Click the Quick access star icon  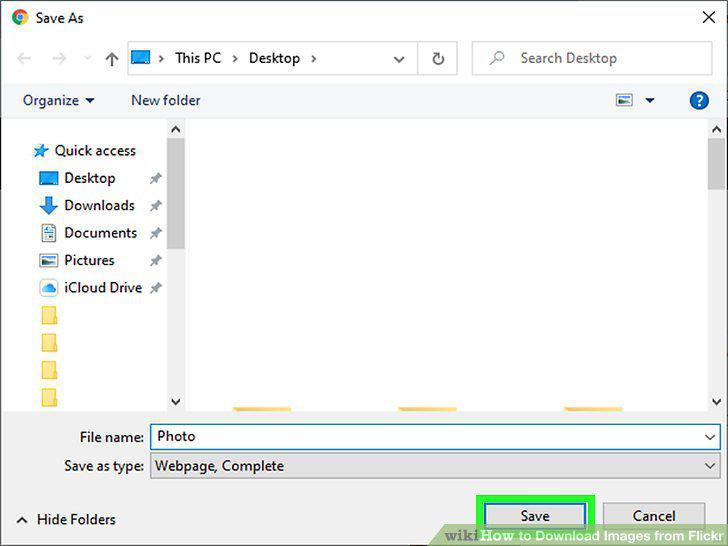[x=41, y=150]
